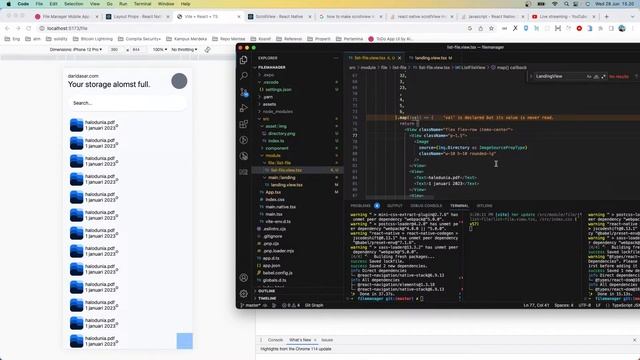Open the Search view in VS Code activity bar
Image resolution: width=640 pixels, height=360 pixels.
point(244,76)
